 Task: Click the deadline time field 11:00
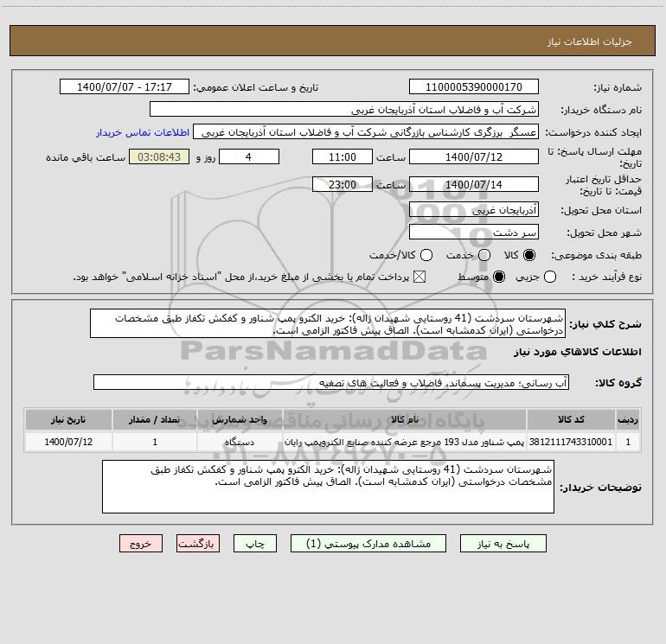tap(343, 156)
